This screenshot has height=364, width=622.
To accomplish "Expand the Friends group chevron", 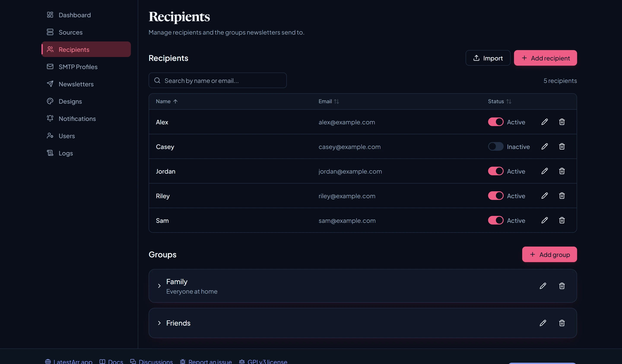I will pyautogui.click(x=159, y=323).
